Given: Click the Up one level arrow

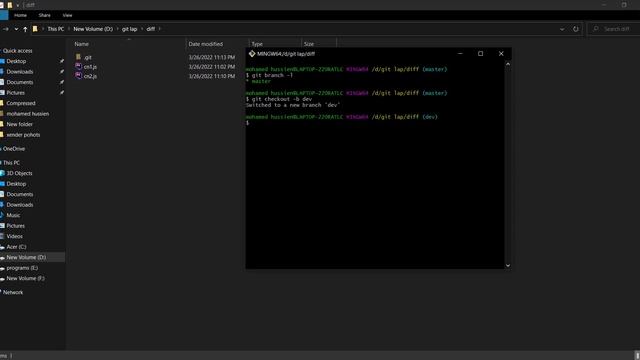Looking at the screenshot, I should (x=25, y=29).
